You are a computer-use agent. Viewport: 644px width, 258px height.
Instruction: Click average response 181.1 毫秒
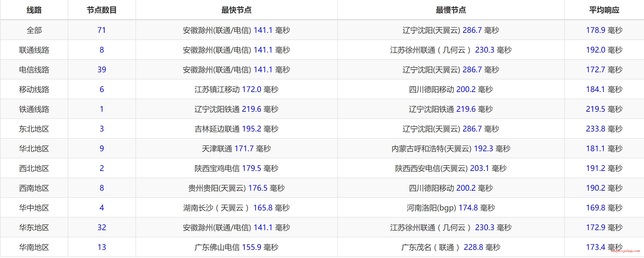[604, 149]
